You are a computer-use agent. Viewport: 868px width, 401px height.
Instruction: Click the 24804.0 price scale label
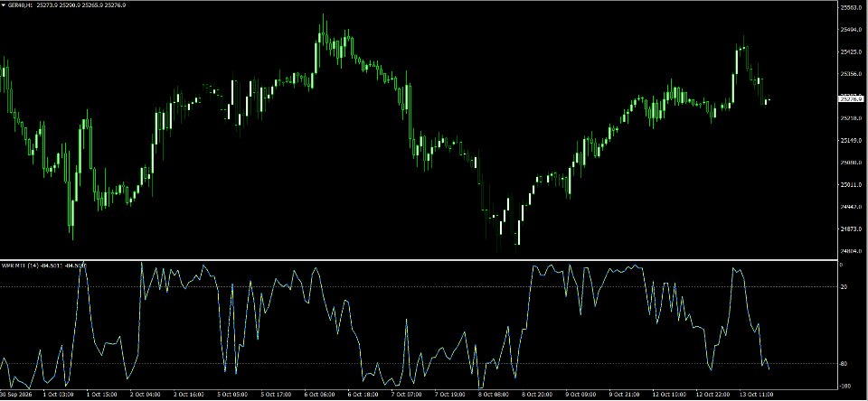(x=852, y=251)
